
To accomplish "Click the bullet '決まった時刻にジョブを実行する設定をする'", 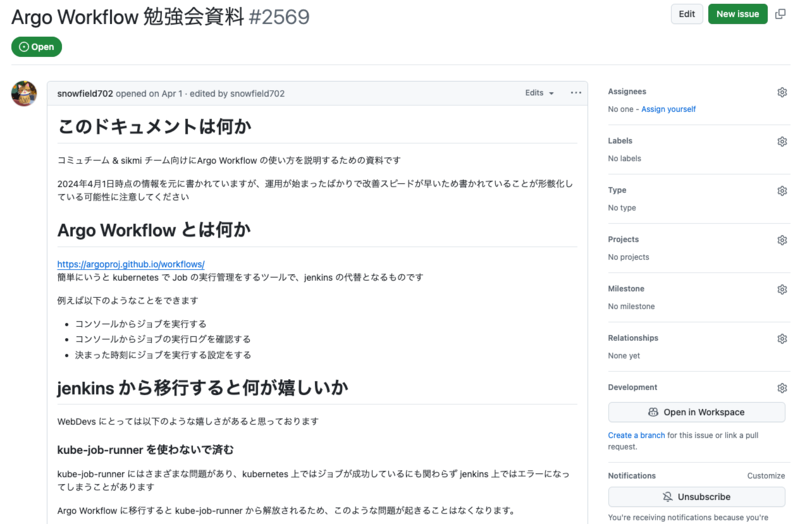I will (163, 355).
